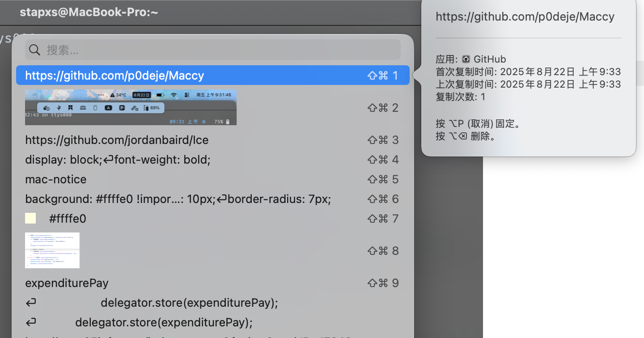Select the lower delegator.store(expenditurePay) entry
Image resolution: width=644 pixels, height=338 pixels.
[x=213, y=322]
